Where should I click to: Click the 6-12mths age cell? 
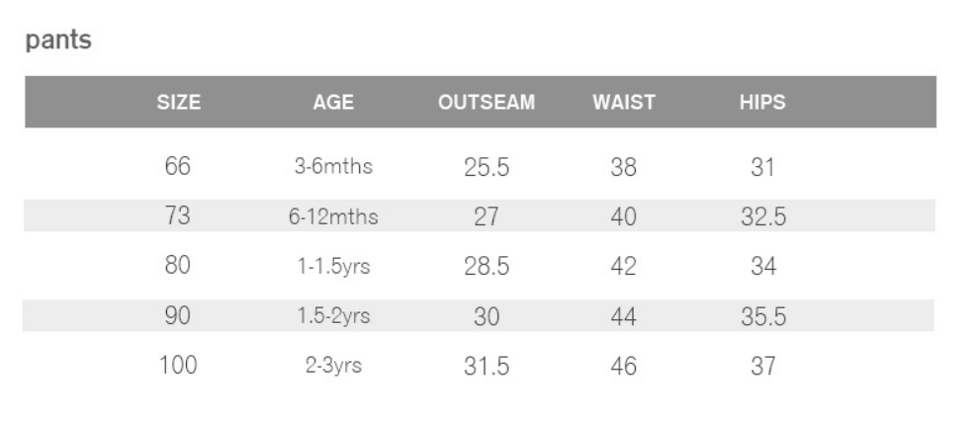coord(333,216)
